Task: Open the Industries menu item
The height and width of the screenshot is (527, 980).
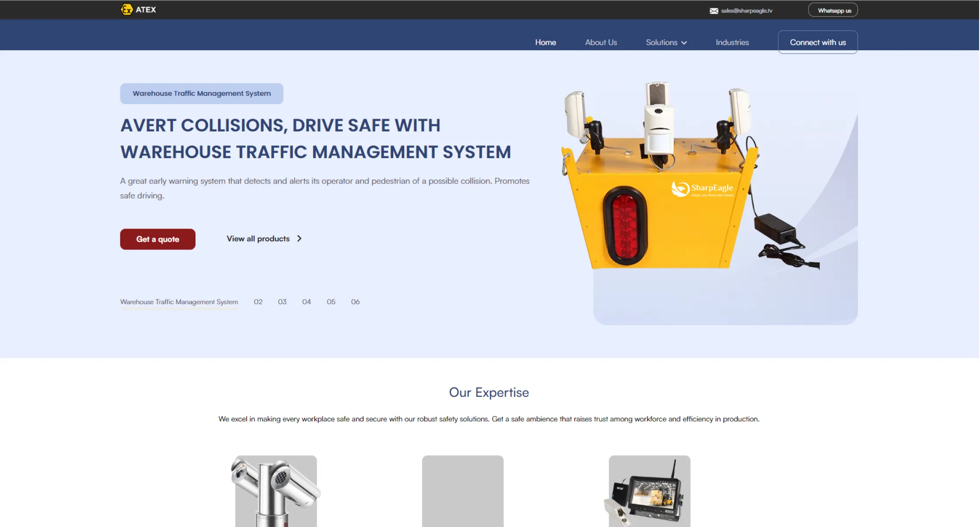Action: point(732,42)
